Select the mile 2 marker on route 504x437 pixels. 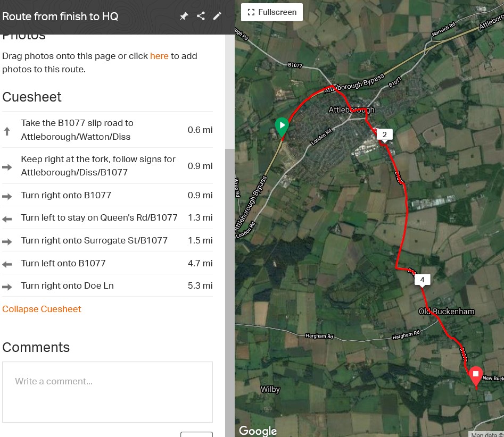point(384,135)
